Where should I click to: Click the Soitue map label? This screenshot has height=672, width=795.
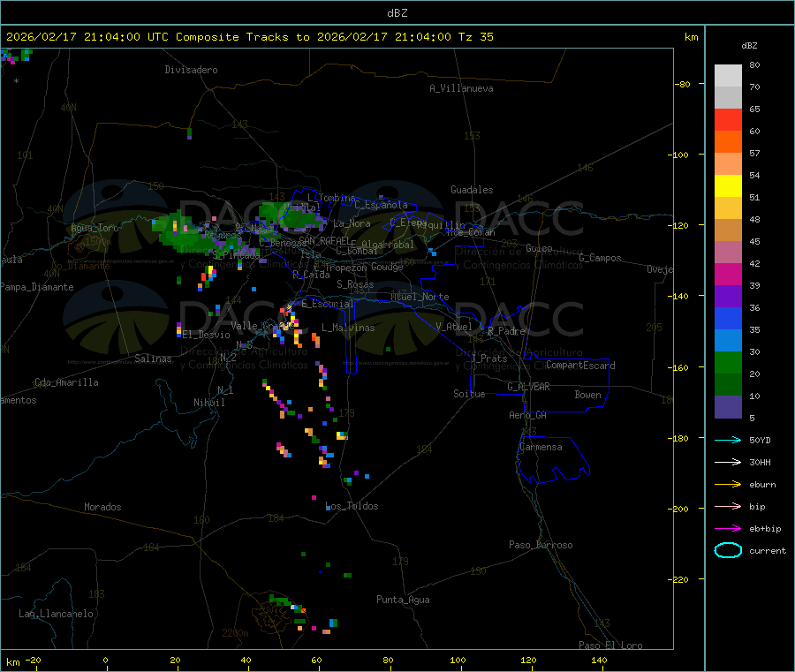469,394
